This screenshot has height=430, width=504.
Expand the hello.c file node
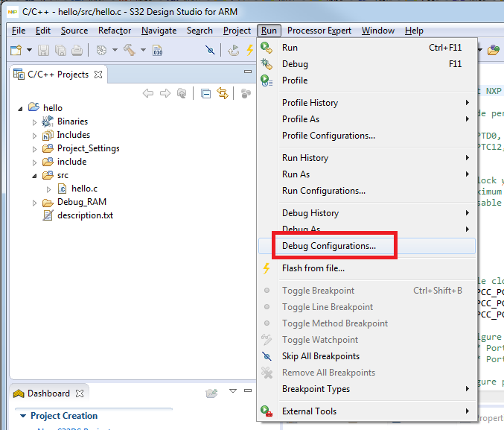(x=48, y=189)
